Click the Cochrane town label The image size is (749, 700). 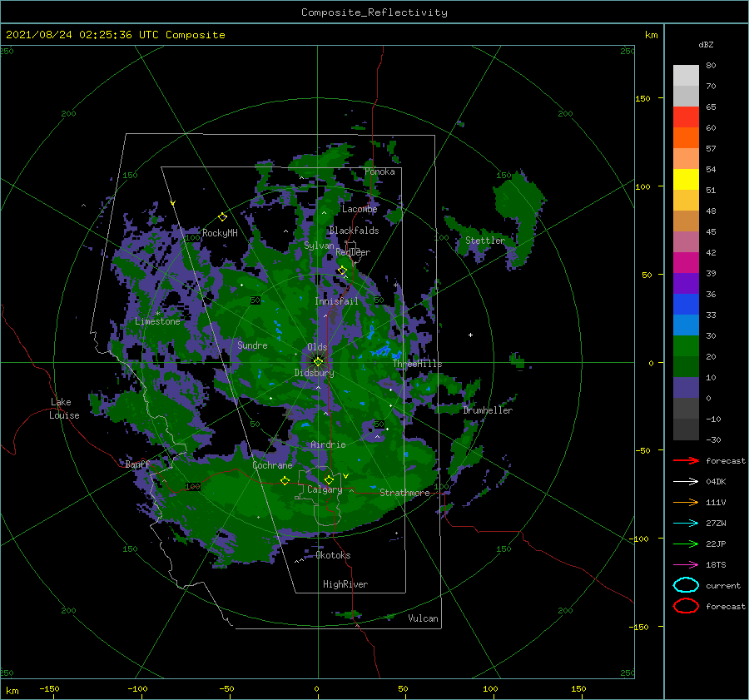(272, 465)
